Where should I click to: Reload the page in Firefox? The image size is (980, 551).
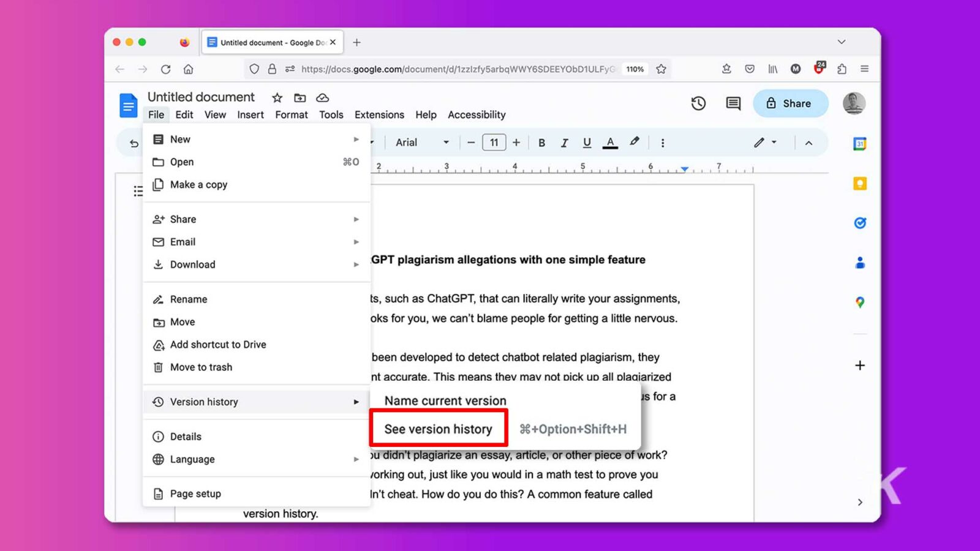pos(165,69)
